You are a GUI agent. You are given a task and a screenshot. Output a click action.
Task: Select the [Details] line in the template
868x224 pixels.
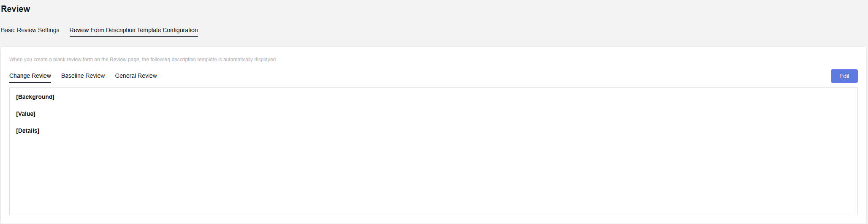(x=27, y=131)
